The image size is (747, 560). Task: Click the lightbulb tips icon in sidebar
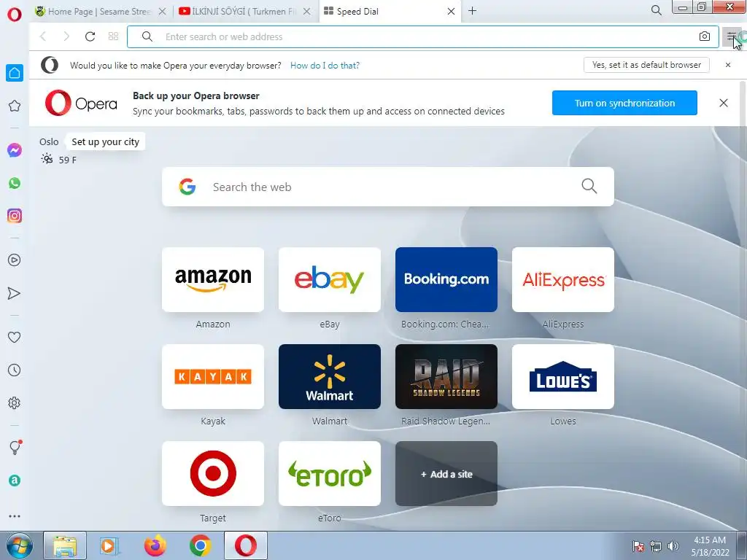pos(15,447)
